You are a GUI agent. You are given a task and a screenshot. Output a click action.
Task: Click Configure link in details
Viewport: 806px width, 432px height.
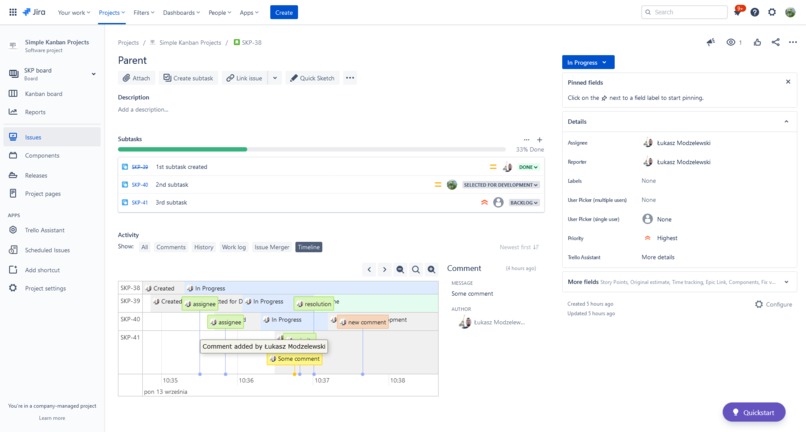coord(773,304)
